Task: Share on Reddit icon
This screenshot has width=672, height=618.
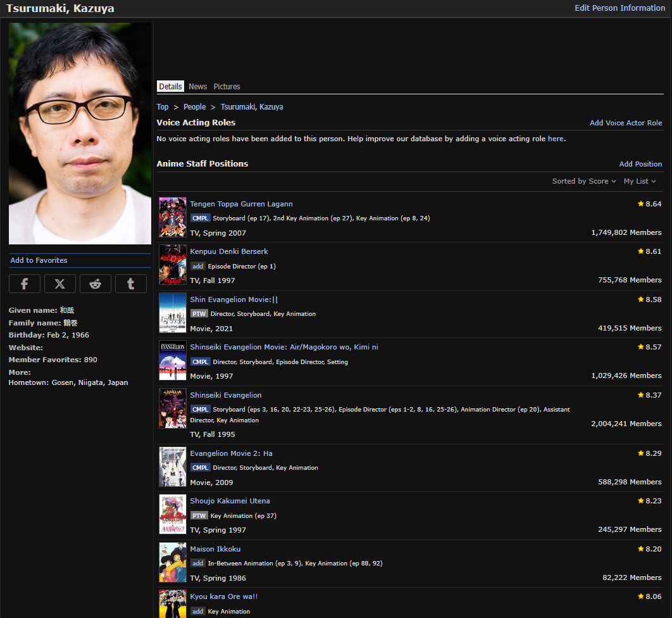Action: click(95, 284)
